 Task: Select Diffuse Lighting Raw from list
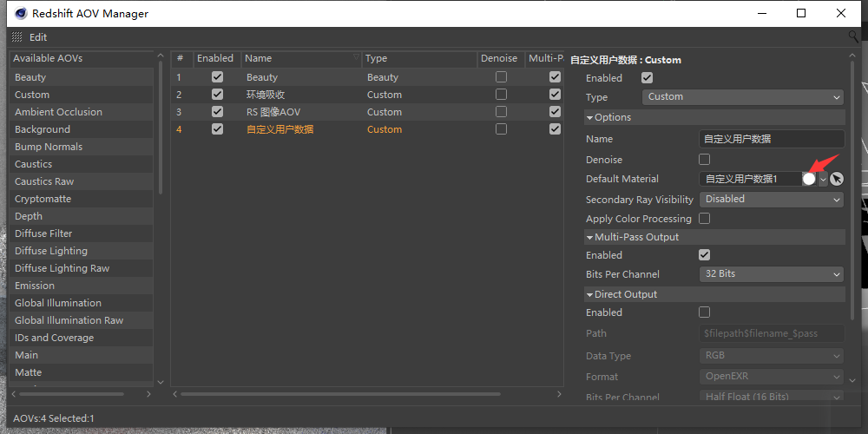point(82,268)
